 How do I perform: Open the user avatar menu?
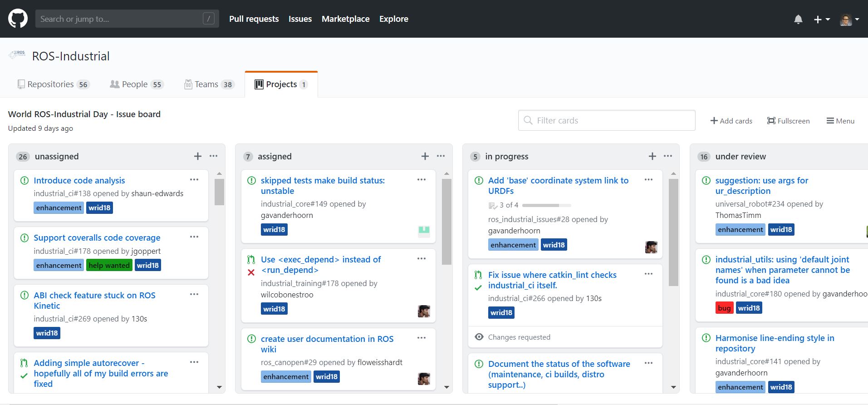coord(849,19)
